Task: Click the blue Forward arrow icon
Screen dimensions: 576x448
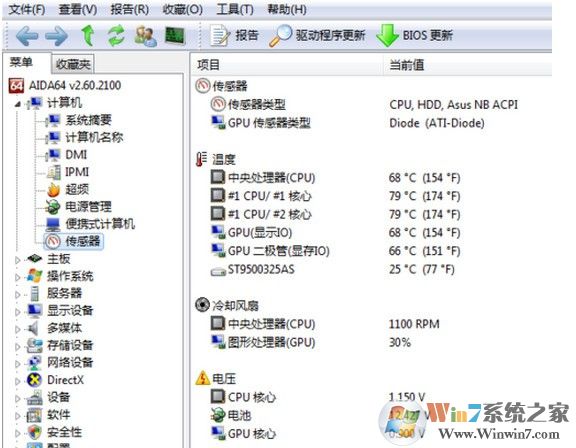Action: [x=57, y=36]
